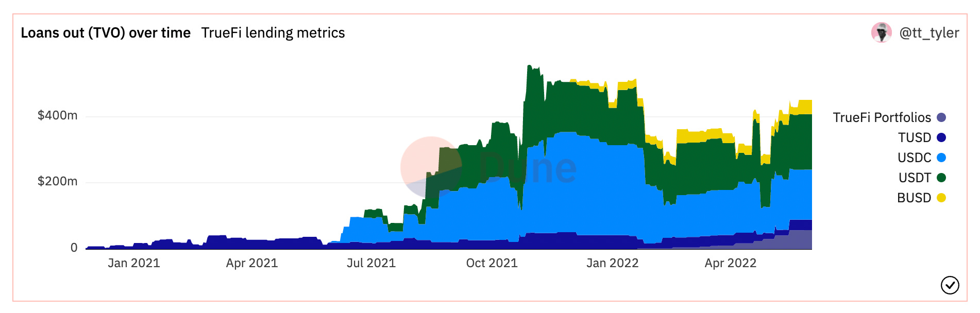This screenshot has height=313, width=980.
Task: Click the USDT green color dot
Action: click(x=941, y=178)
